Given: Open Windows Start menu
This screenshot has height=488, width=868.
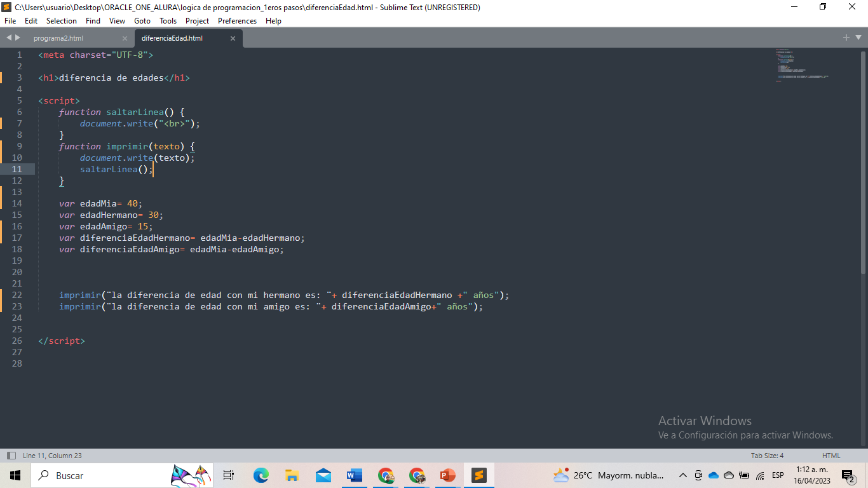Looking at the screenshot, I should pyautogui.click(x=15, y=475).
